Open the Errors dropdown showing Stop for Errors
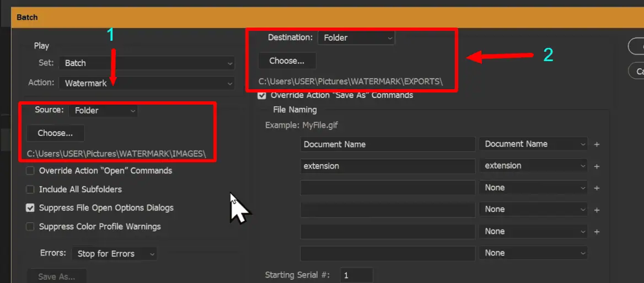This screenshot has height=283, width=644. pyautogui.click(x=114, y=254)
